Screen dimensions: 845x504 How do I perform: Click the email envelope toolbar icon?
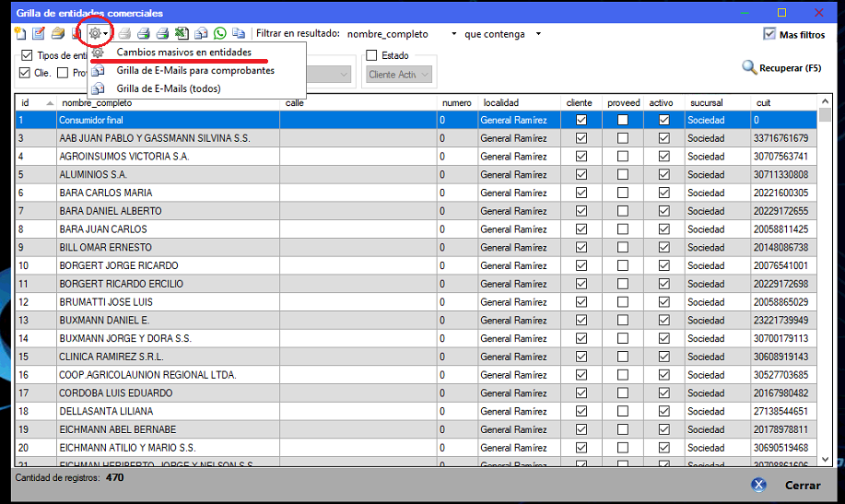point(201,34)
